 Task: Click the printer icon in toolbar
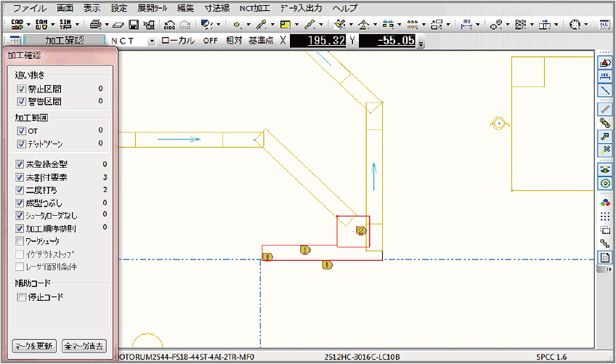coord(95,25)
